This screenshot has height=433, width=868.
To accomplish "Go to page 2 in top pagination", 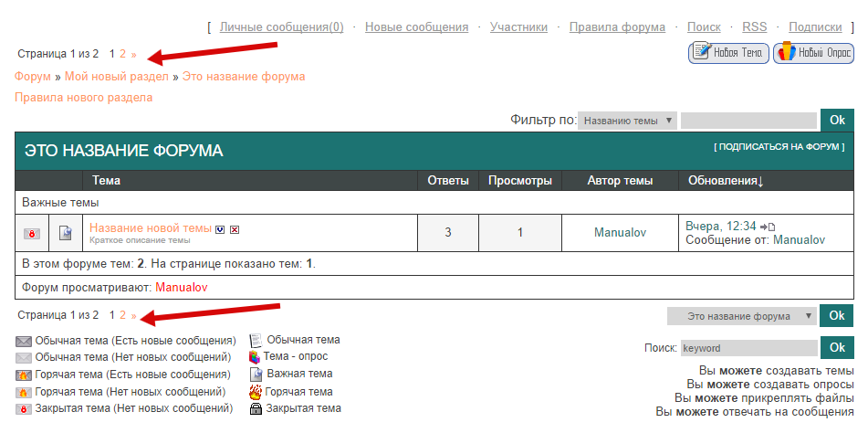I will [123, 54].
